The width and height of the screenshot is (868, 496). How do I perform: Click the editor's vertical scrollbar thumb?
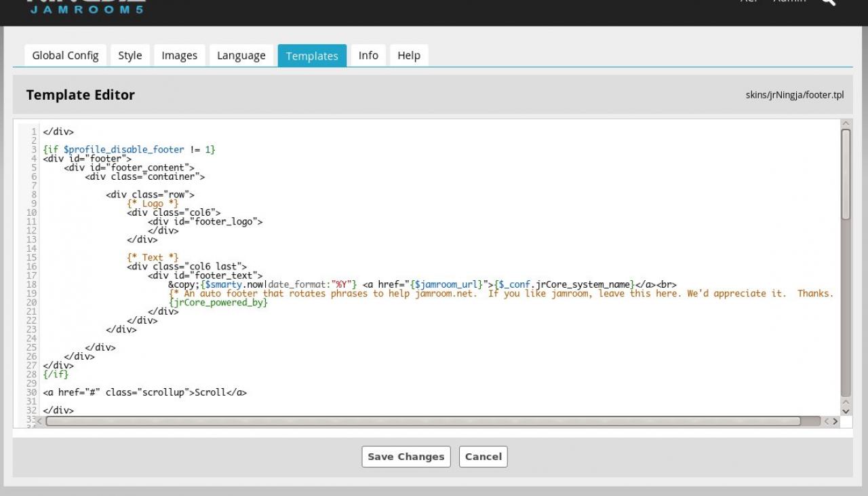tap(846, 174)
